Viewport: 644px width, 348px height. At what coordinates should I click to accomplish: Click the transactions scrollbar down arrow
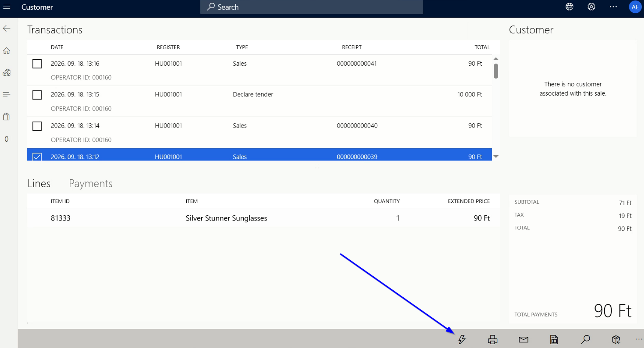[x=496, y=156]
